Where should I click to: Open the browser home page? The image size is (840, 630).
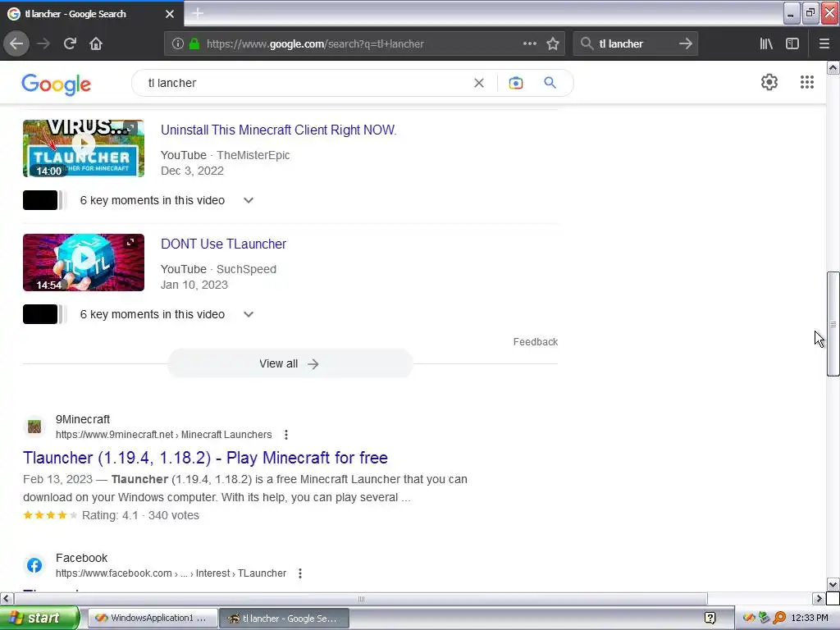click(x=96, y=43)
